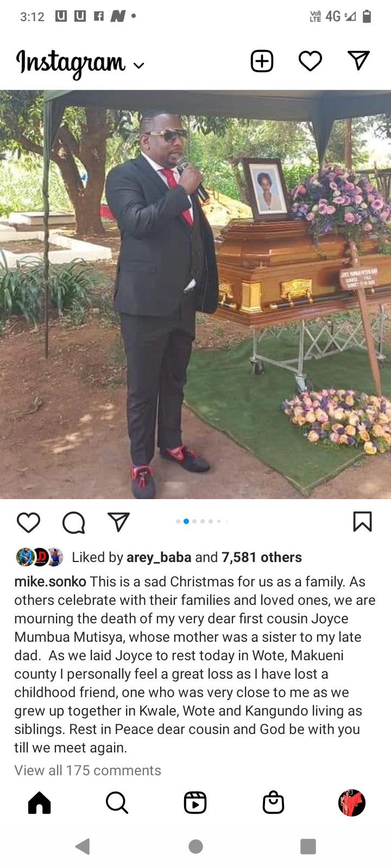Screen dimensions: 391x868
Task: Open comments speech bubble icon
Action: (73, 522)
